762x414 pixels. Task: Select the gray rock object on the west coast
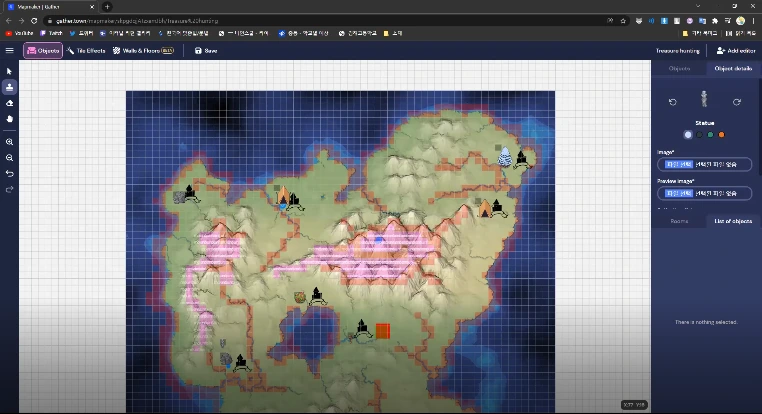pyautogui.click(x=179, y=197)
